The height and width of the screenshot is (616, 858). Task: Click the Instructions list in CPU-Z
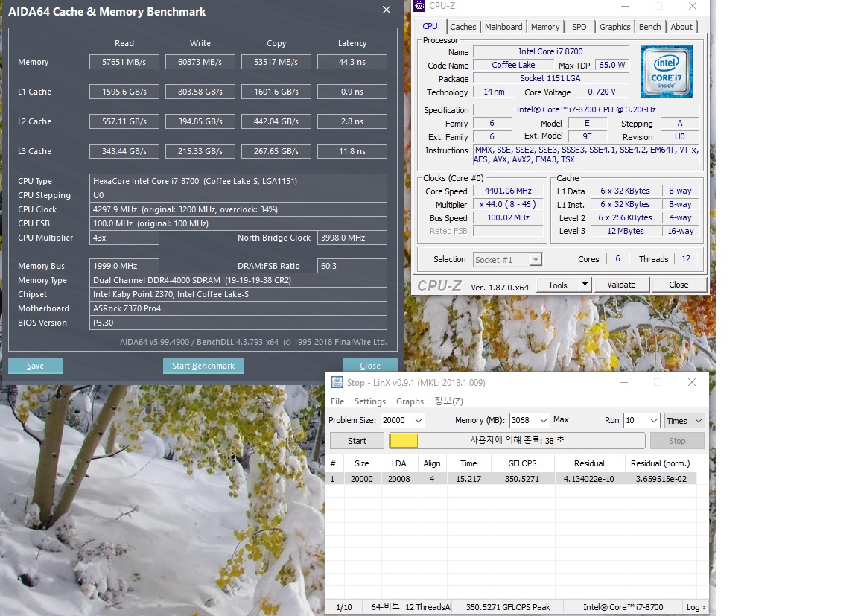pos(586,155)
